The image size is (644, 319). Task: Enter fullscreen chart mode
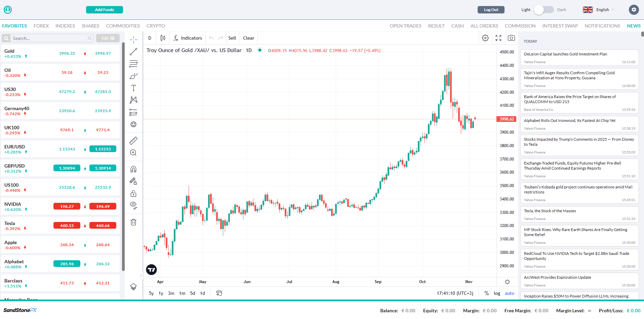coord(498,38)
